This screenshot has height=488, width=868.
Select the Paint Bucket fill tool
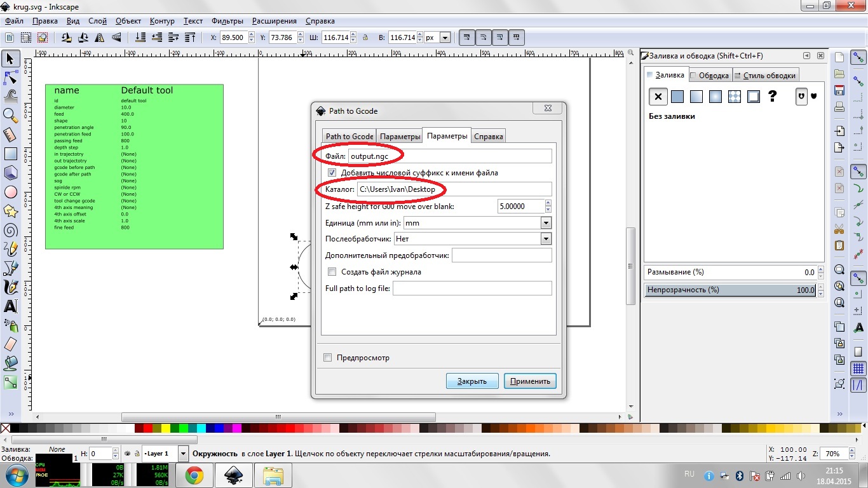[10, 363]
